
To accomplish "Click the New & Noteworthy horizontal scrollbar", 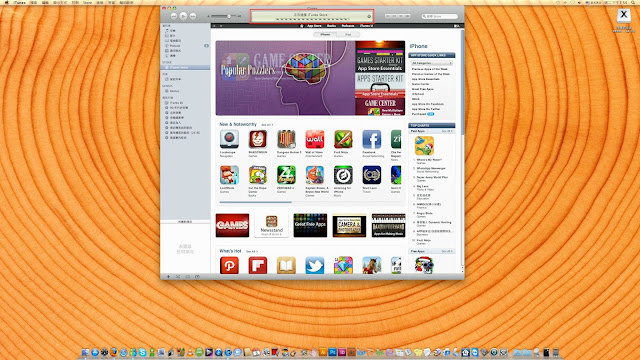I will tap(256, 202).
